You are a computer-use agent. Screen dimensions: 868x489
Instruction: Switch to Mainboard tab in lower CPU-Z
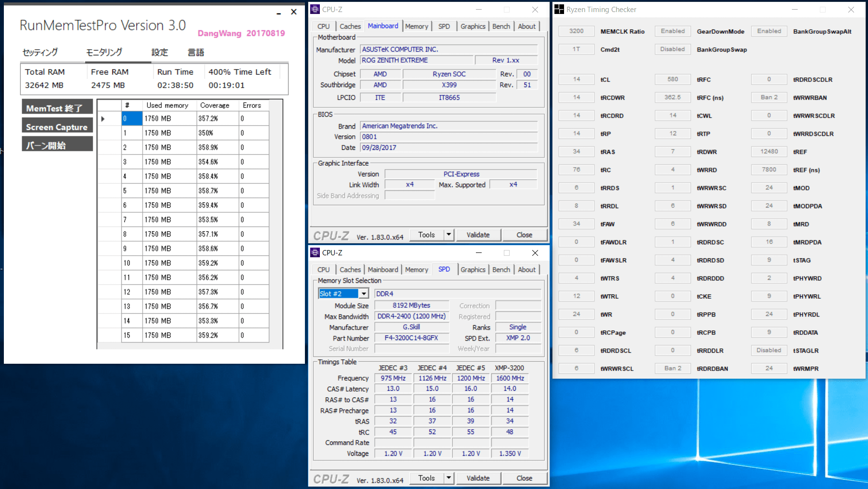click(383, 270)
